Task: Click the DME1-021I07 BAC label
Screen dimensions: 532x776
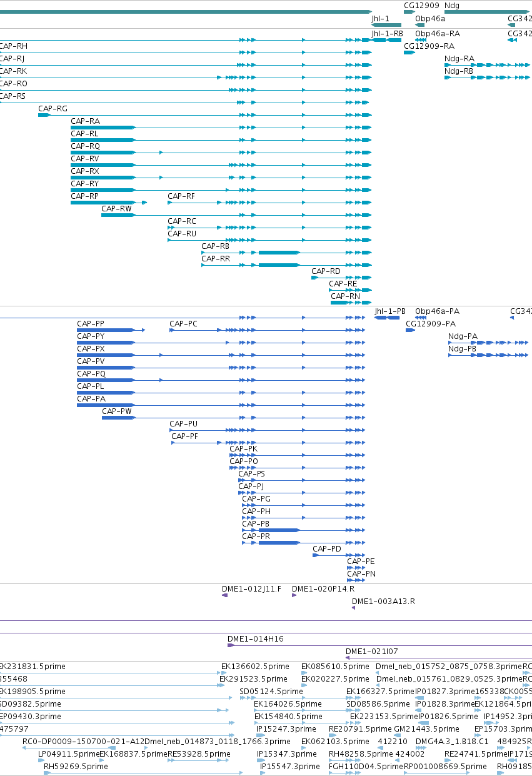Action: 372,652
